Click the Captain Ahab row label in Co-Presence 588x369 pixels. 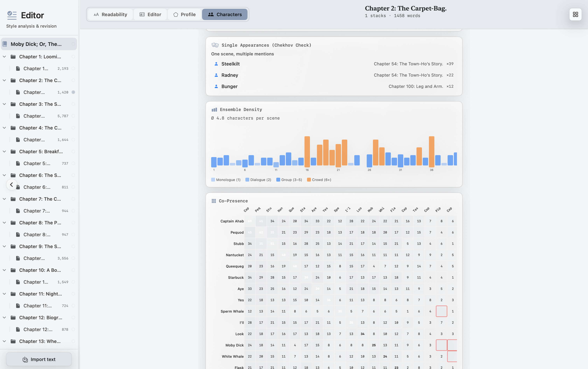pos(232,221)
